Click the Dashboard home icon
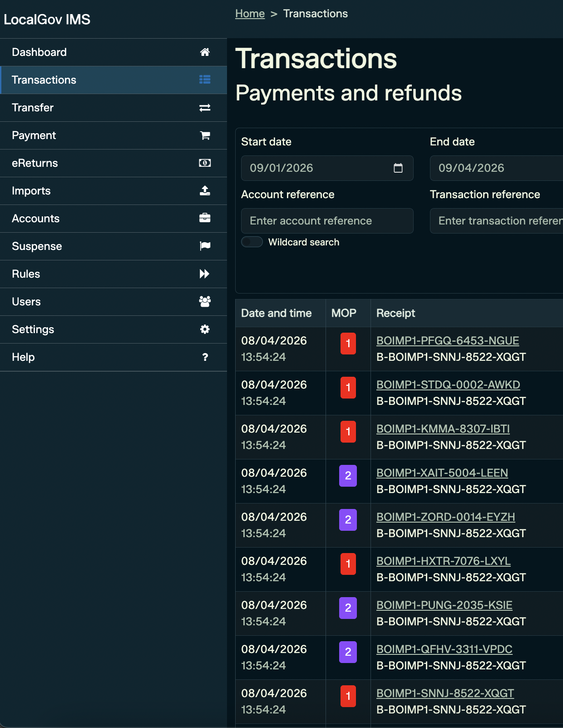 pos(205,52)
